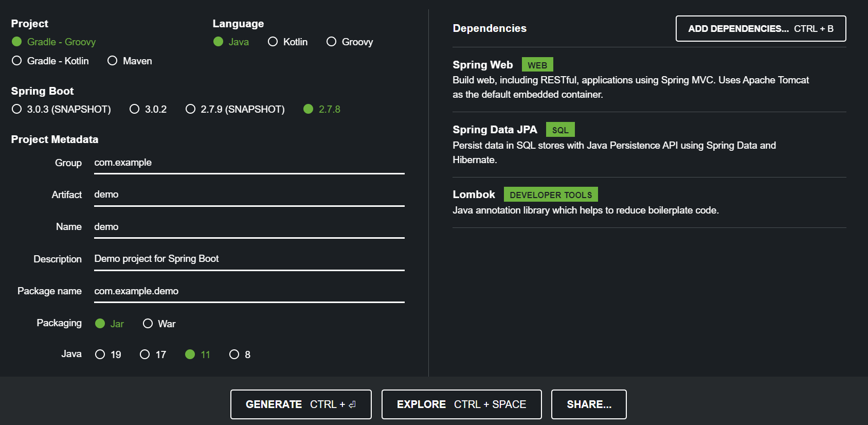Click the WEB tag badge

[x=537, y=65]
